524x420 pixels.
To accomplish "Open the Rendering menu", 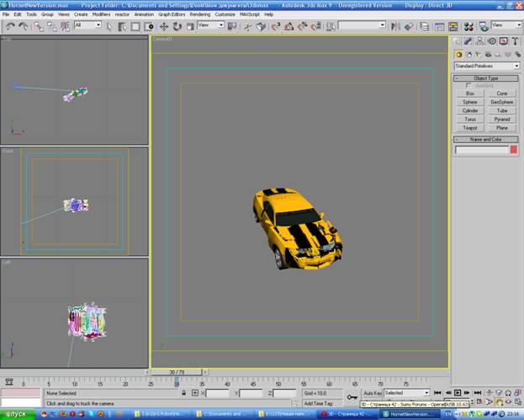I will (200, 14).
